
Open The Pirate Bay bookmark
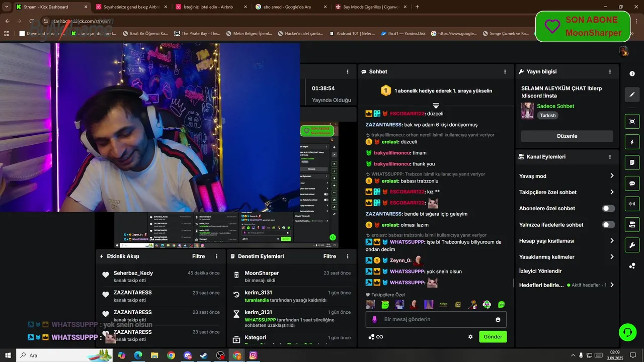pos(197,34)
